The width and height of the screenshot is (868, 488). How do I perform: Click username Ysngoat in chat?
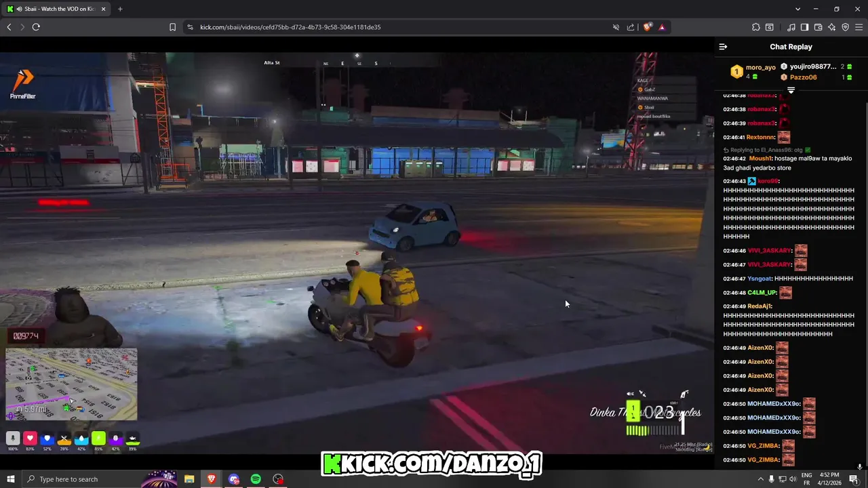coord(759,279)
